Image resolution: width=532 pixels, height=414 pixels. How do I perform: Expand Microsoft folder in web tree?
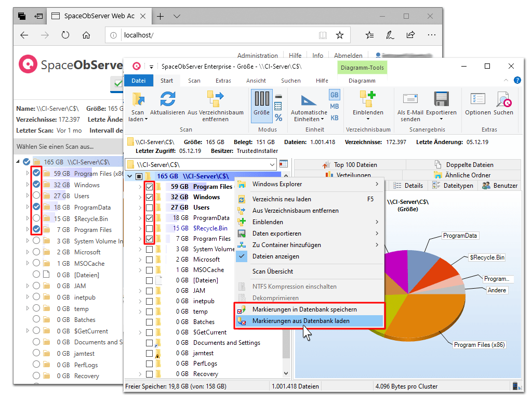(x=28, y=252)
